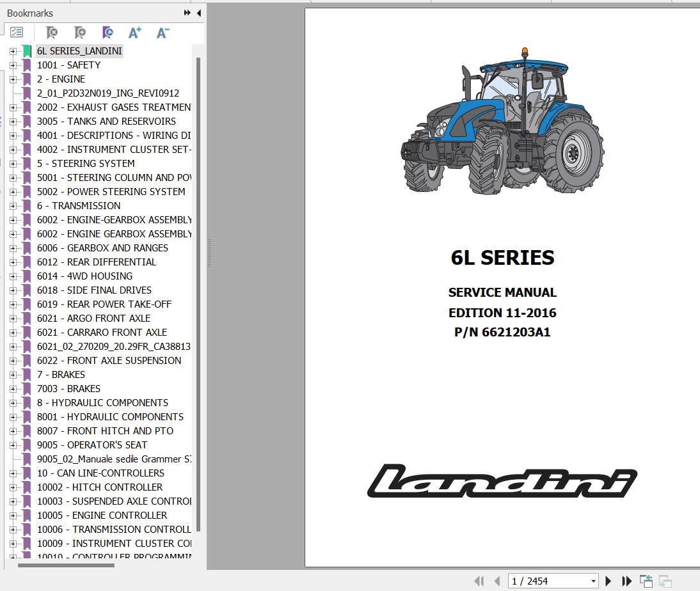Go to the first page
Viewport: 700px width, 591px height.
(x=479, y=581)
